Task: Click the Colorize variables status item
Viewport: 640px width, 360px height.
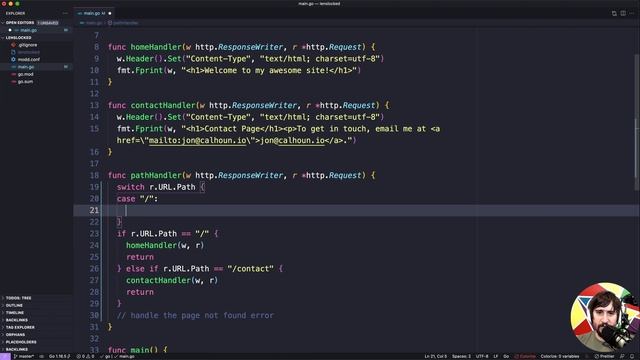Action: pos(560,357)
